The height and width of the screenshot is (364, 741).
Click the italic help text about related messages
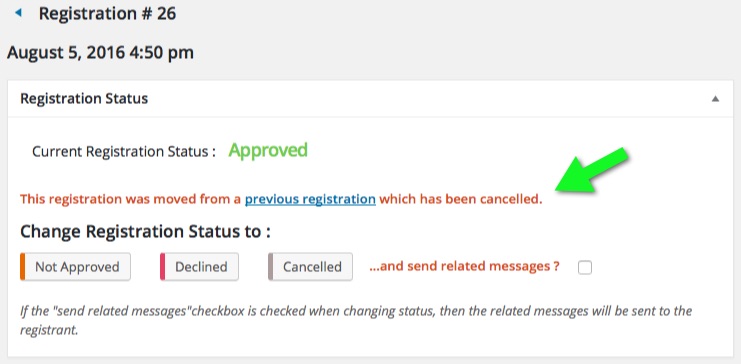coord(356,320)
